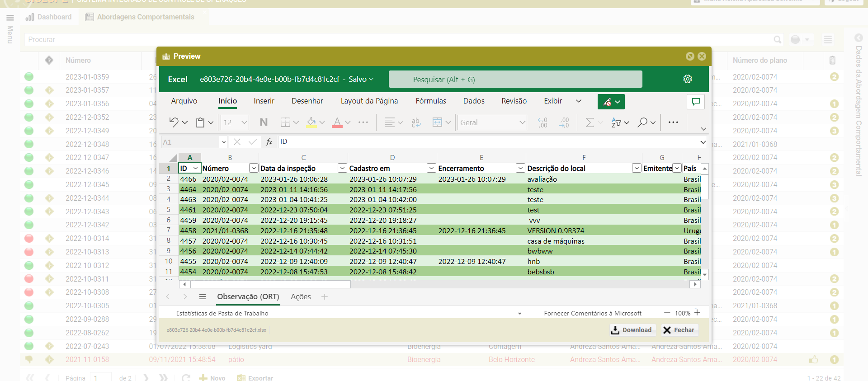The width and height of the screenshot is (868, 381).
Task: Switch to the Dados ribbon tab
Action: point(474,101)
